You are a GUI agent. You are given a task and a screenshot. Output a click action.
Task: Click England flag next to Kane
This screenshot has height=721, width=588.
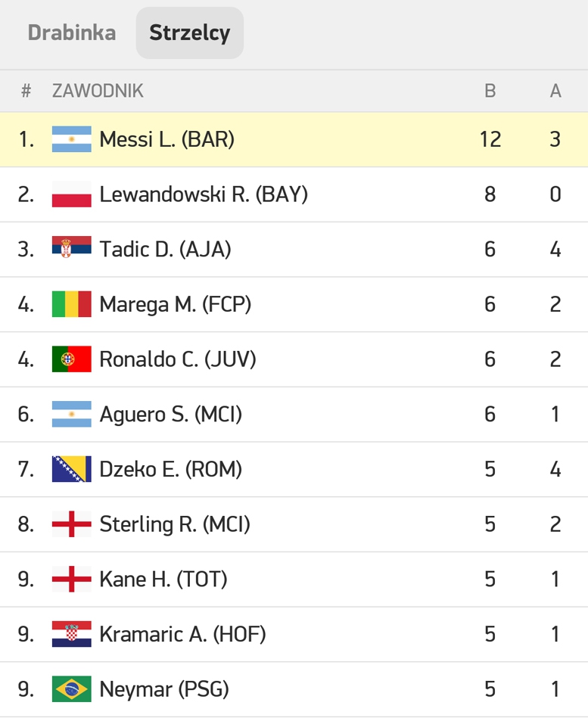coord(71,580)
